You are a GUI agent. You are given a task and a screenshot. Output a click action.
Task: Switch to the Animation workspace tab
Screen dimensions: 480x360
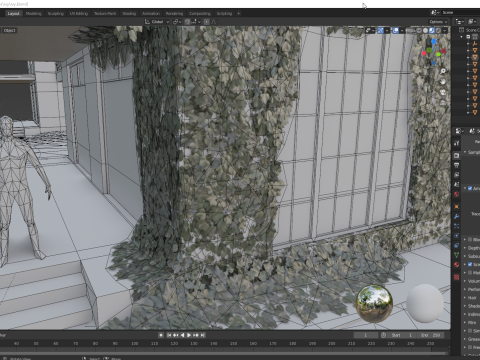click(x=151, y=13)
